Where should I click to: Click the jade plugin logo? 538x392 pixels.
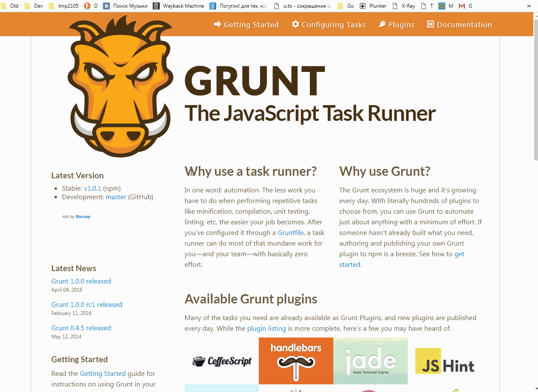[x=370, y=361]
